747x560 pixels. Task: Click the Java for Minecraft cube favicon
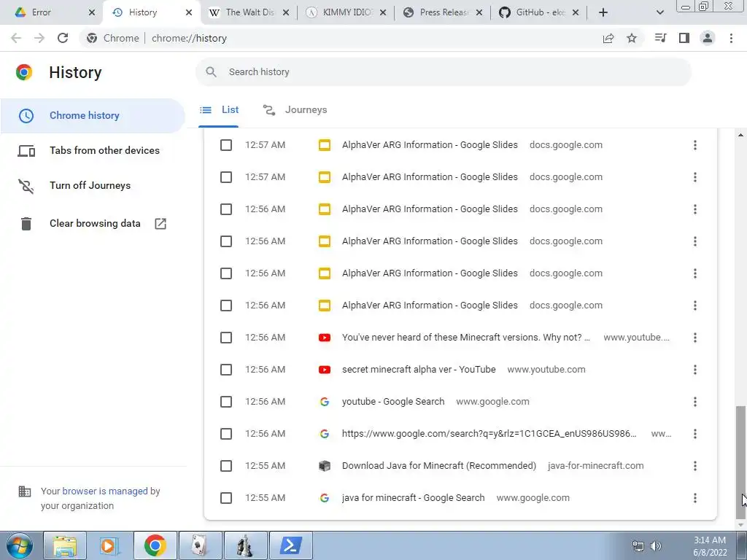point(325,466)
